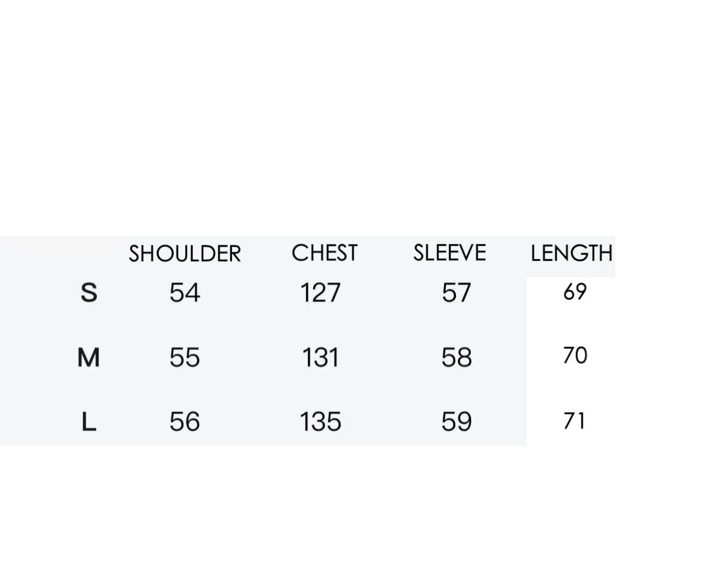Click the SLEEVE column header
This screenshot has width=728, height=572.
point(450,253)
